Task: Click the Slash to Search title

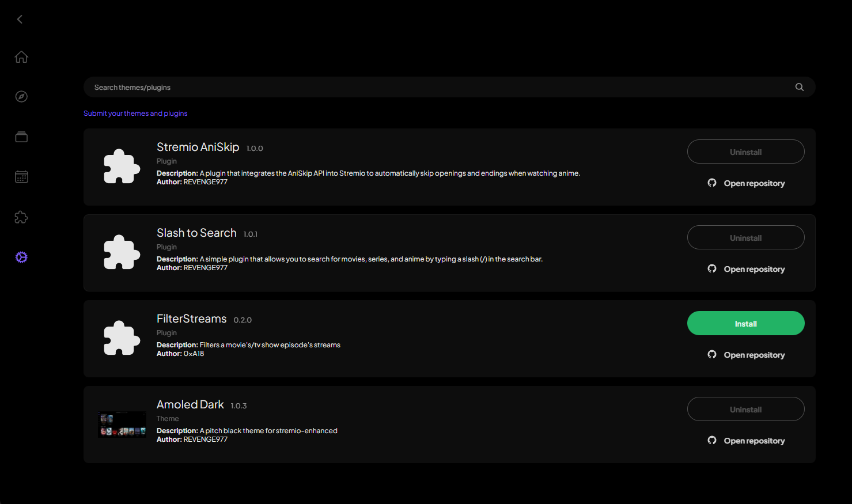Action: click(196, 233)
